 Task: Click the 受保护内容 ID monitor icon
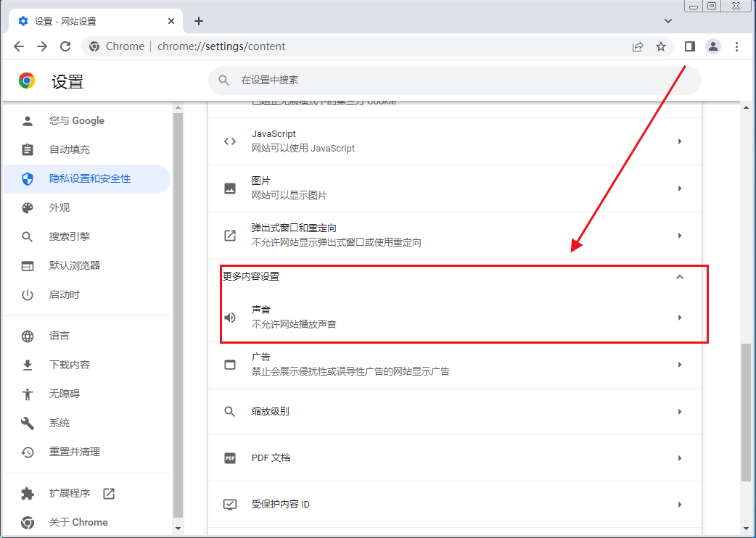point(230,505)
